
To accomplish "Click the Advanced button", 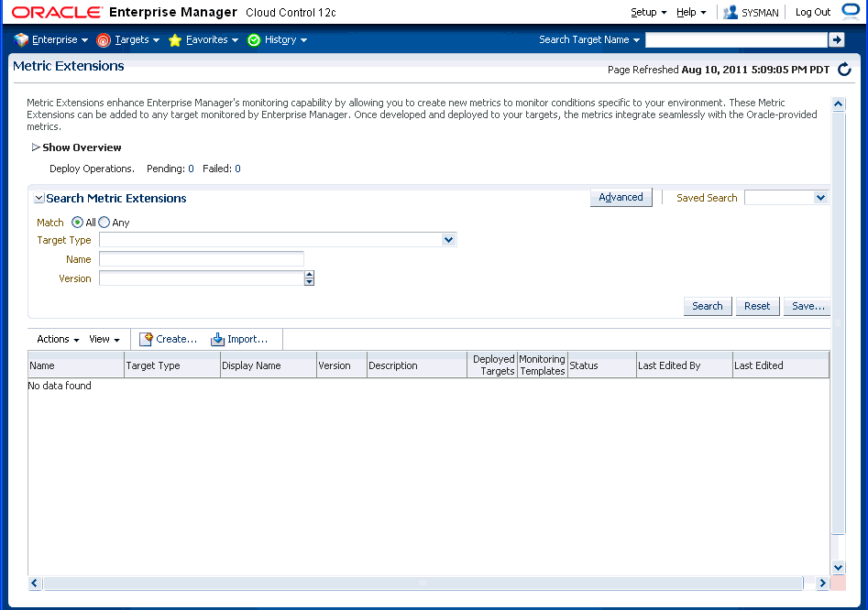I will (x=621, y=198).
